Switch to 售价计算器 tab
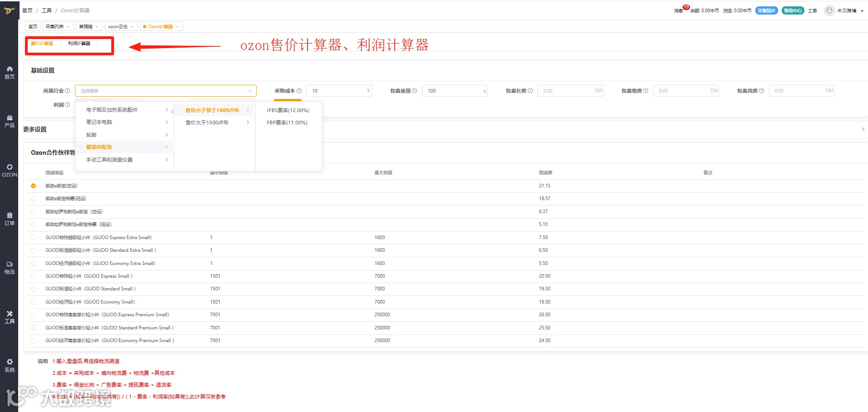868x412 pixels. click(x=42, y=44)
